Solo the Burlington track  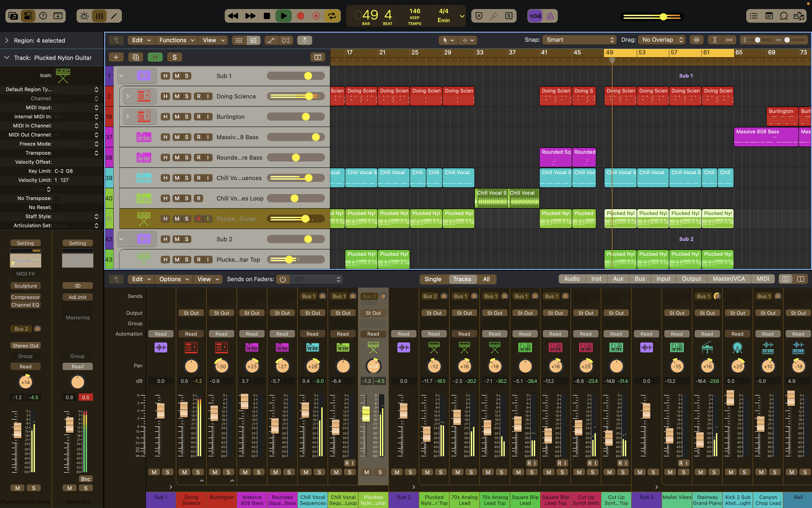click(x=186, y=117)
